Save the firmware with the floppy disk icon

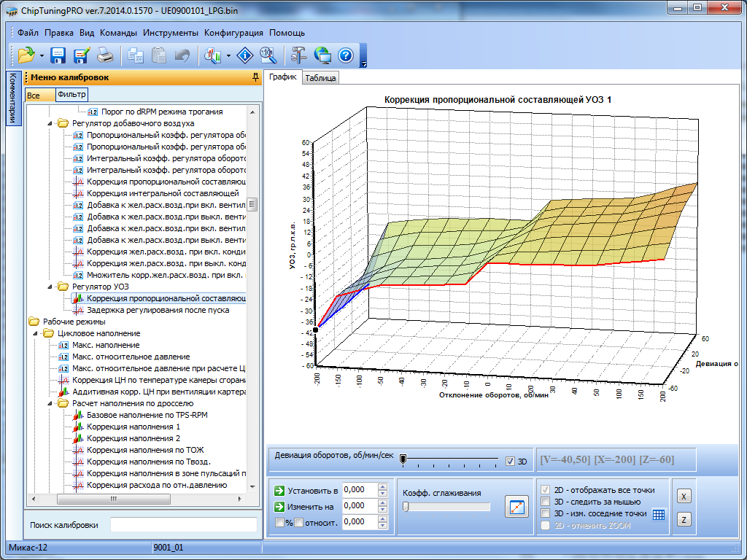(x=58, y=55)
